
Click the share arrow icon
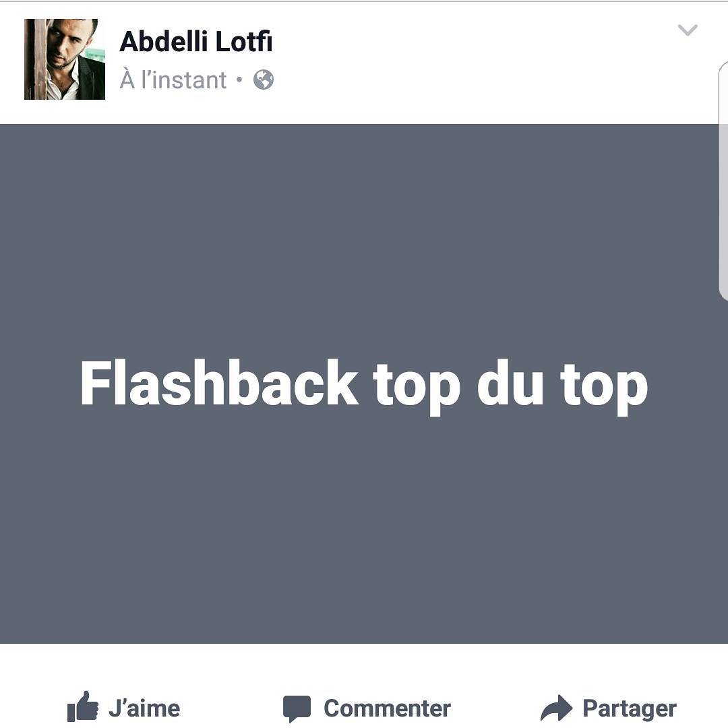[556, 708]
